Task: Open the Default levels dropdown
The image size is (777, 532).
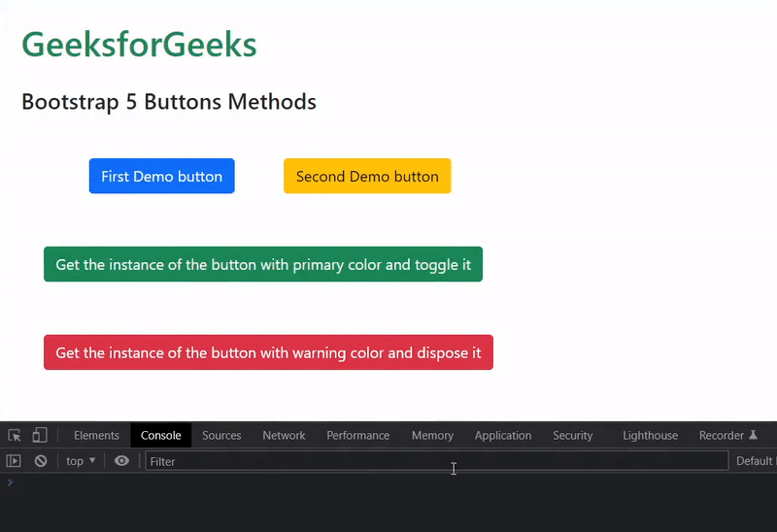Action: 756,461
